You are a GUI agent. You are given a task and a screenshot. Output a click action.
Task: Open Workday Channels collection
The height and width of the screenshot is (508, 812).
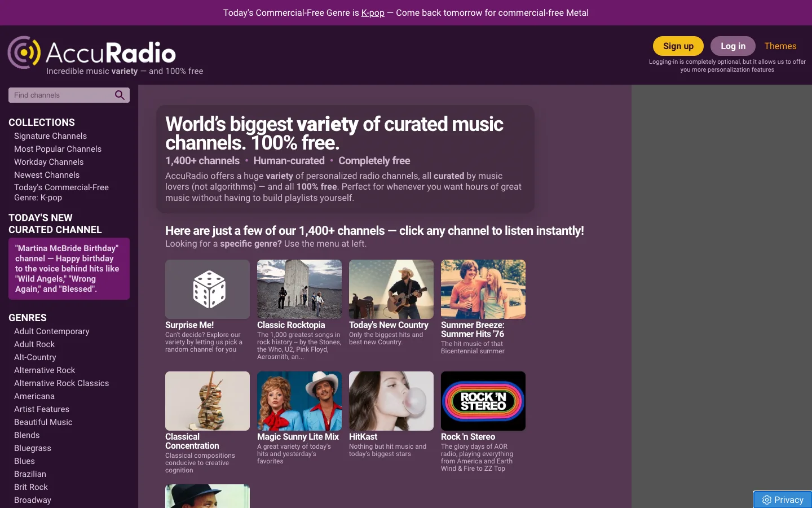click(x=48, y=162)
